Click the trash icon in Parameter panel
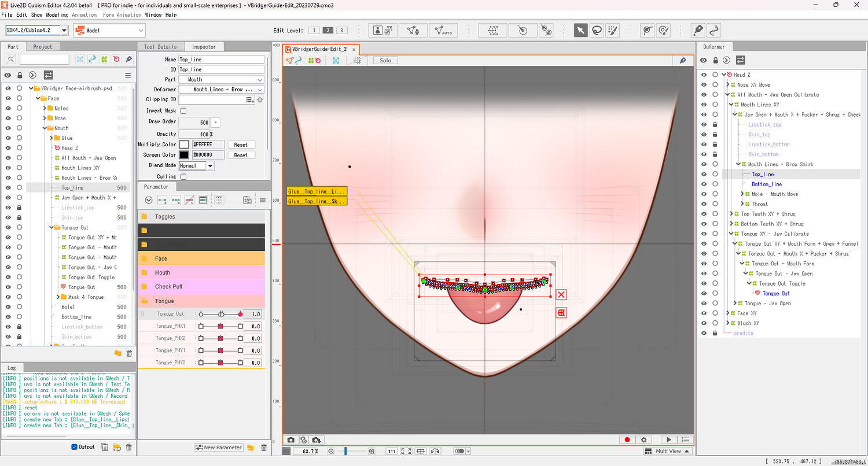The width and height of the screenshot is (868, 466). click(264, 447)
